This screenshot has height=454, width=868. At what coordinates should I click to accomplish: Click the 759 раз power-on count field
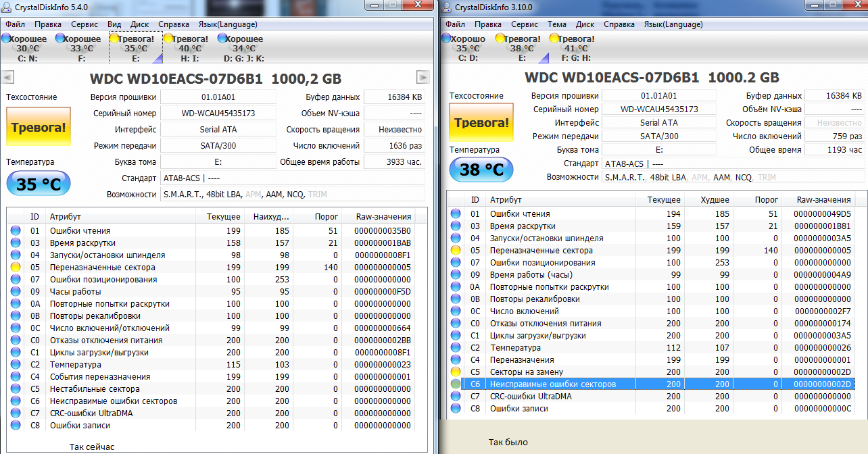835,136
